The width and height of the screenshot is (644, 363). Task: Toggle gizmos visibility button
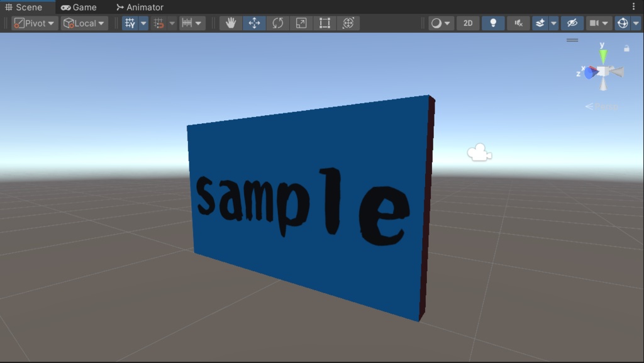(x=623, y=23)
